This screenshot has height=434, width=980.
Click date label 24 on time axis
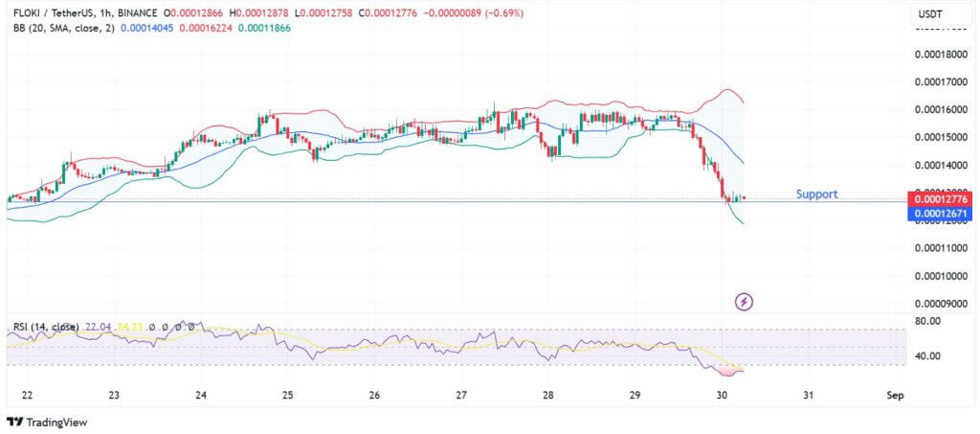coord(201,396)
